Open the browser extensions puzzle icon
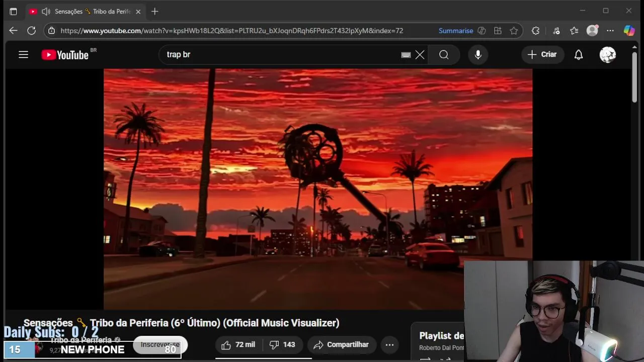Image resolution: width=644 pixels, height=362 pixels. coord(535,31)
